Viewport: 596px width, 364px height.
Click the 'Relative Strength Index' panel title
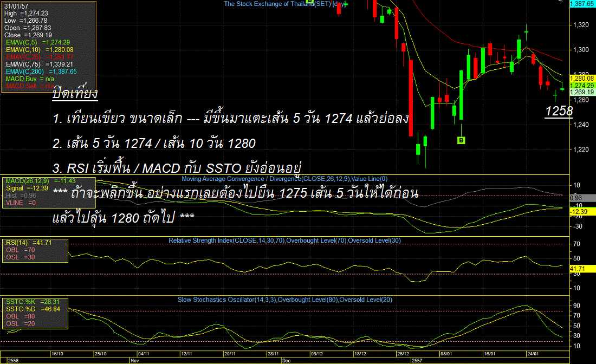tap(200, 240)
